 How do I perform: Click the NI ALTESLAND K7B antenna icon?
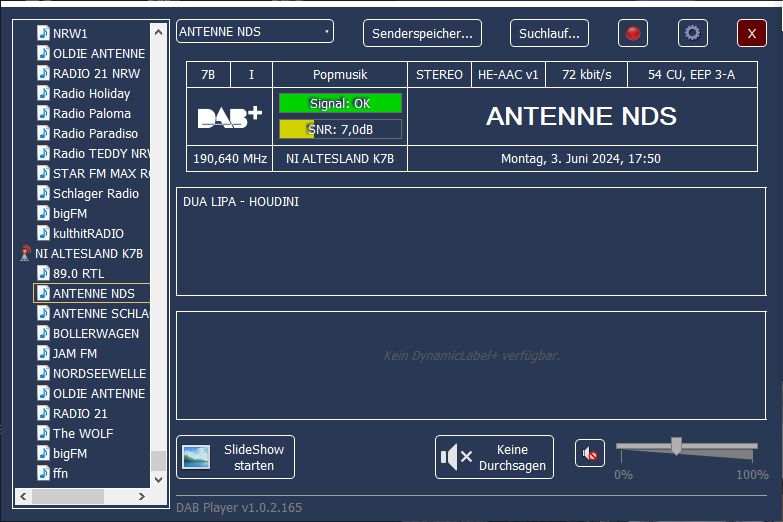(26, 254)
